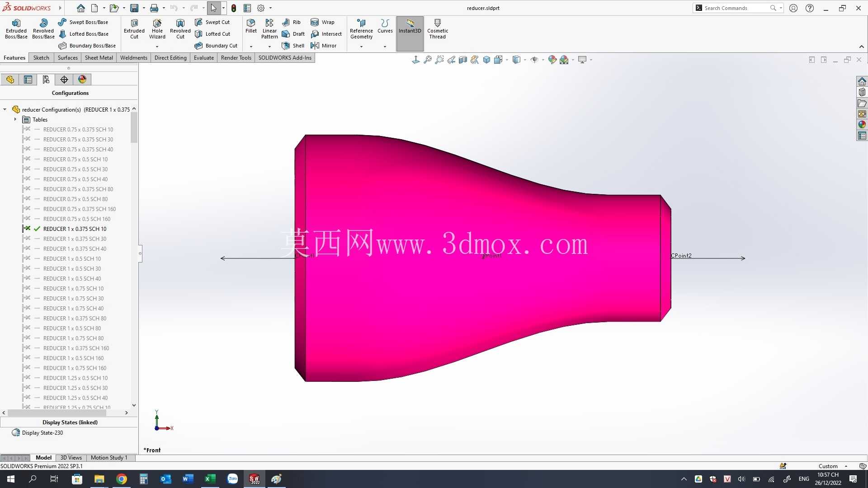868x488 pixels.
Task: Select Display State-230
Action: [42, 433]
